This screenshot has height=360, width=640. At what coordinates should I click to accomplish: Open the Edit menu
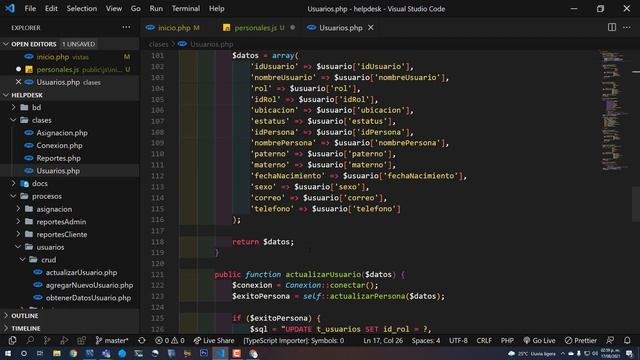[x=51, y=8]
